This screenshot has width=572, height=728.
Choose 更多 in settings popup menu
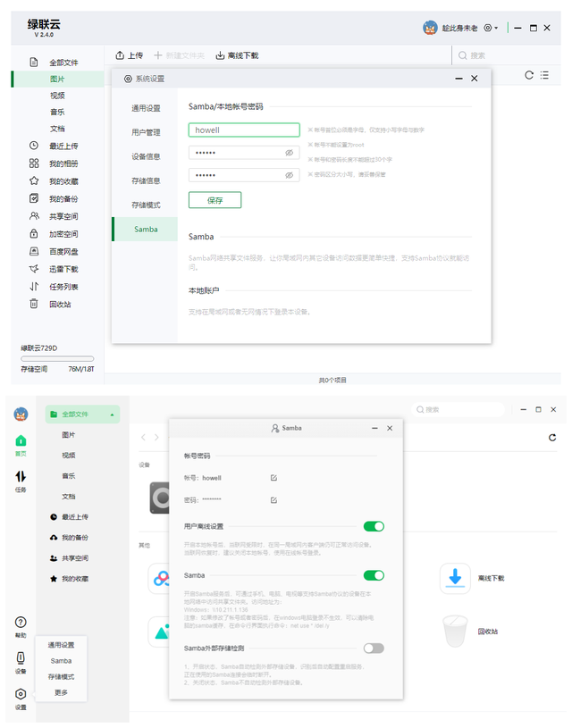[x=61, y=692]
